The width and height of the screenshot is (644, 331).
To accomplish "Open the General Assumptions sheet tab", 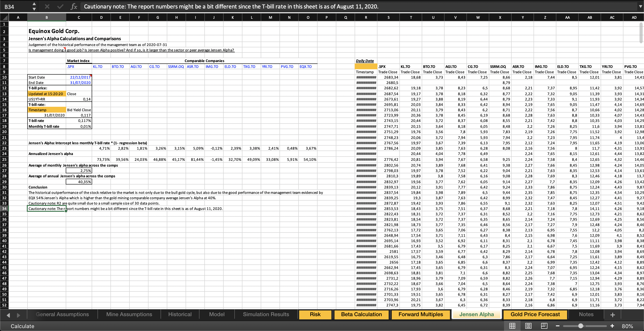I will coord(62,314).
